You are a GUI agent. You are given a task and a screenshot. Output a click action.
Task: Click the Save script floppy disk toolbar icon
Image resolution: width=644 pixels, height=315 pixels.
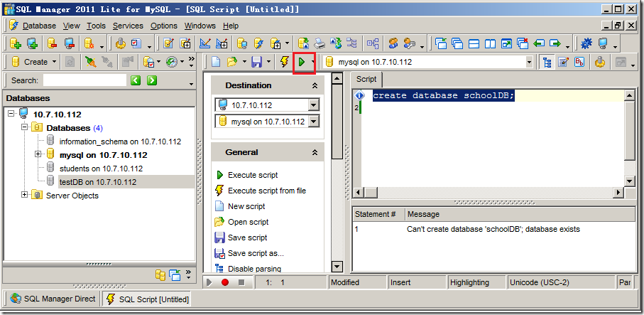(257, 62)
